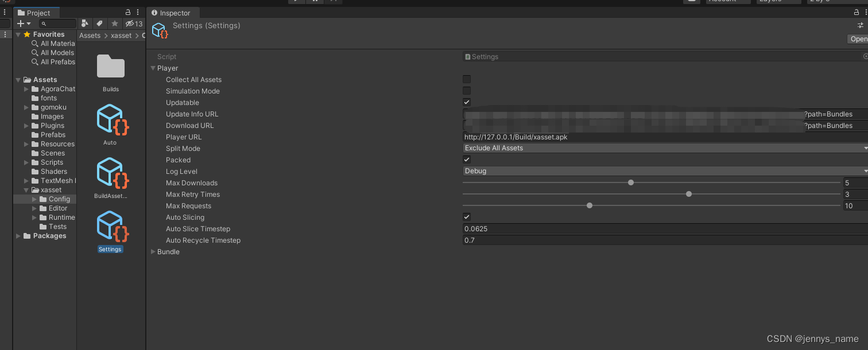The height and width of the screenshot is (350, 868).
Task: Enable the Collect All Assets checkbox
Action: (x=466, y=79)
